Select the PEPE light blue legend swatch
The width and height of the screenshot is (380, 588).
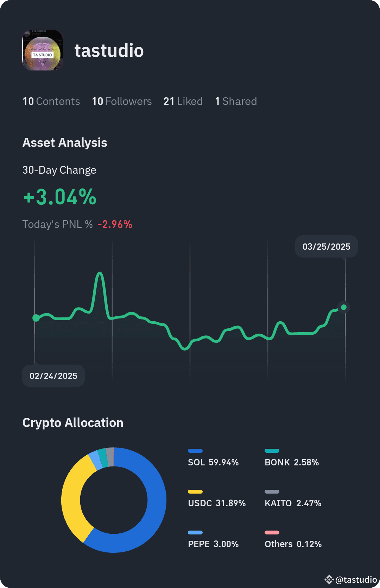pyautogui.click(x=195, y=532)
